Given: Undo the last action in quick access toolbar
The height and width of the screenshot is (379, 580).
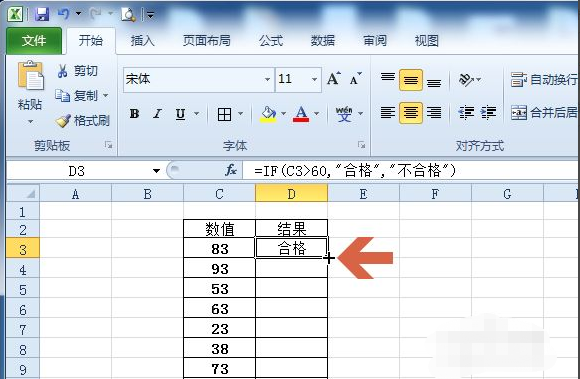Looking at the screenshot, I should [64, 14].
